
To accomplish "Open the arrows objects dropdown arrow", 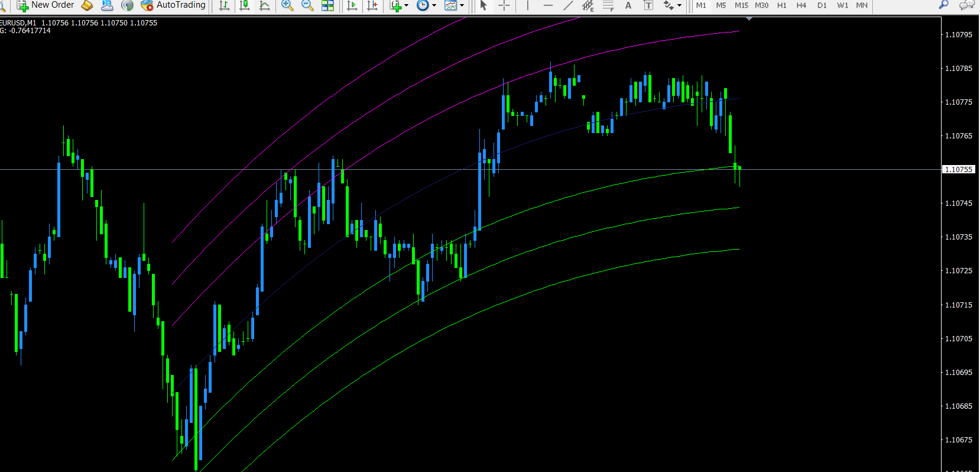I will 679,5.
